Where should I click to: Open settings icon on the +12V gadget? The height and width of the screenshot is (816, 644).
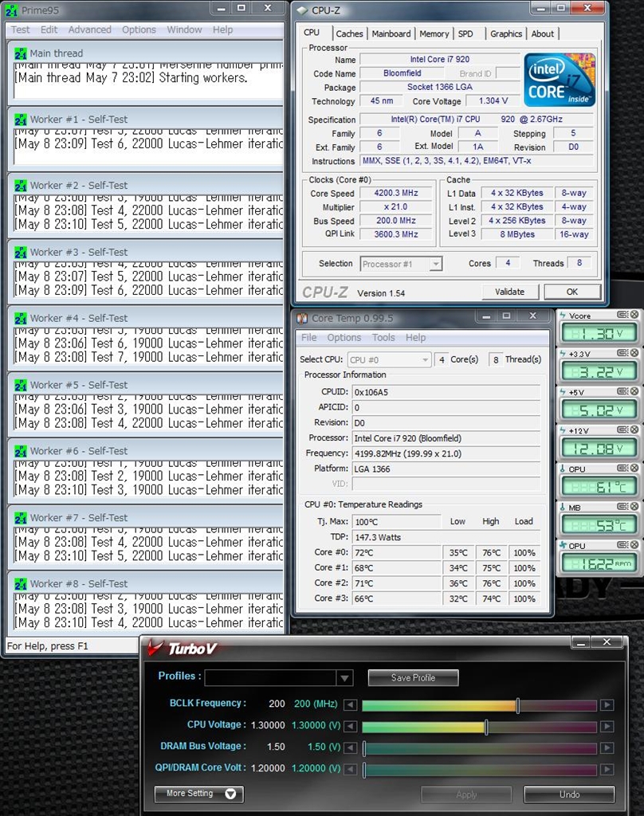tap(622, 430)
